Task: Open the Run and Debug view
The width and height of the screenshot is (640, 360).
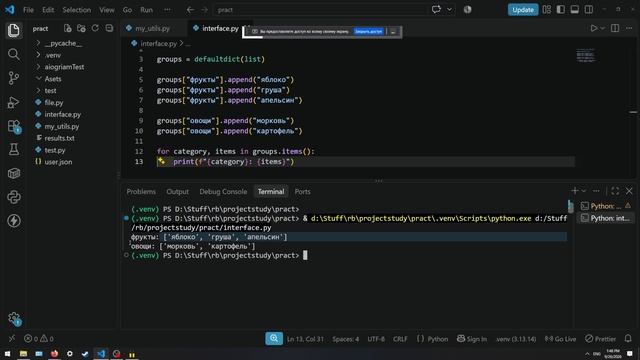Action: click(x=13, y=102)
